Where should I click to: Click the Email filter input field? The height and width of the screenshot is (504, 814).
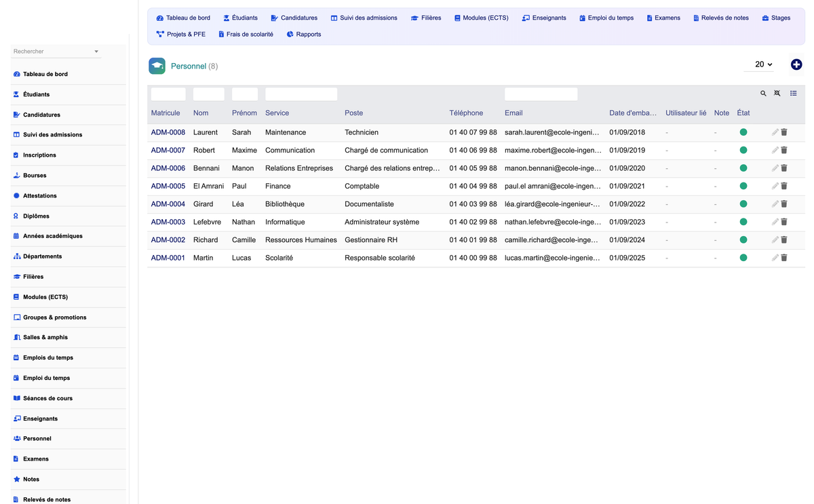pos(541,94)
